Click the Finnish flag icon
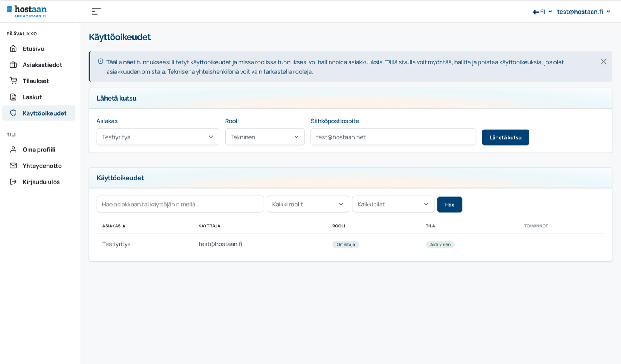 click(x=536, y=12)
